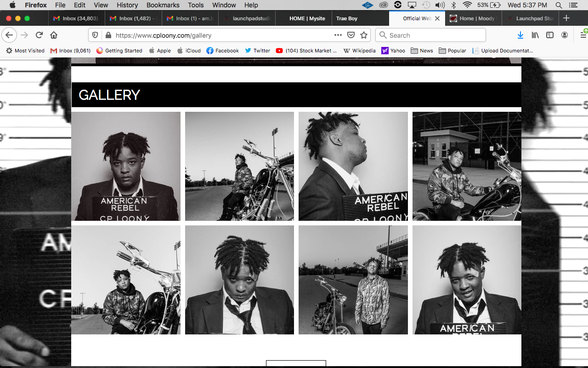Show site security info via lock icon
This screenshot has width=588, height=368.
click(108, 35)
